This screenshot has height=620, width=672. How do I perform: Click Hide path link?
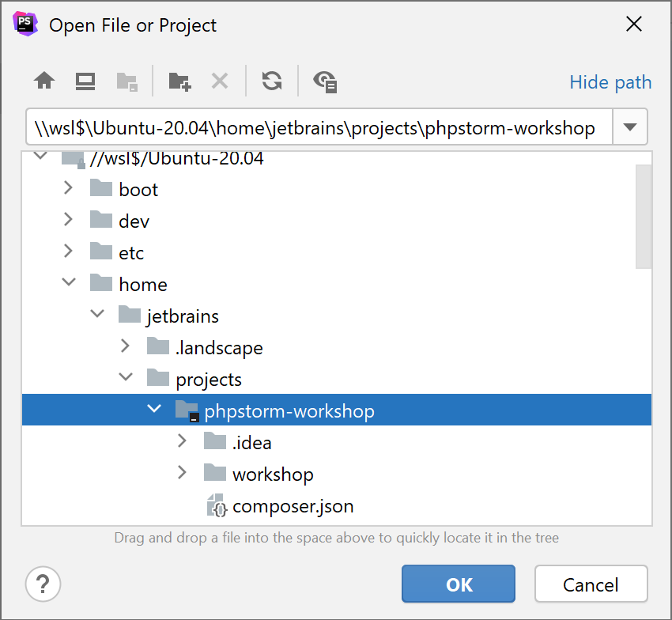pos(610,81)
